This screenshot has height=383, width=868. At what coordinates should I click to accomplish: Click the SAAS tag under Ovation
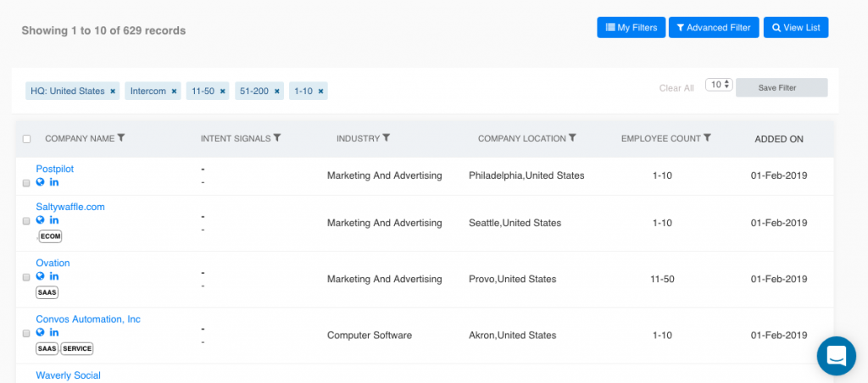pyautogui.click(x=47, y=293)
